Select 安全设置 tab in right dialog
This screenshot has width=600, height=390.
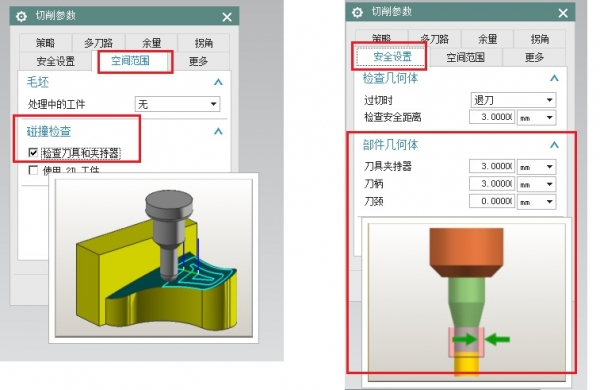pyautogui.click(x=393, y=57)
